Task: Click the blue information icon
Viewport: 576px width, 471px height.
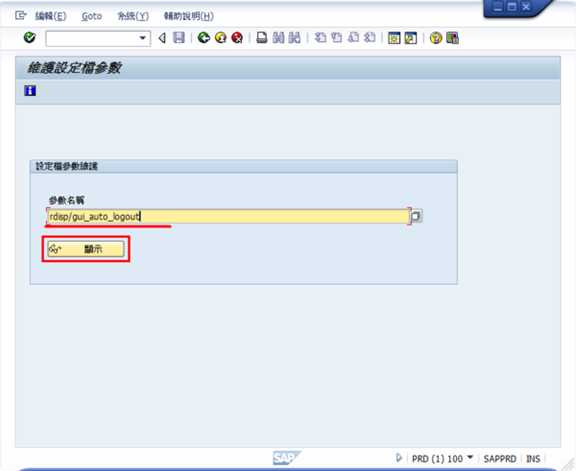Action: [30, 91]
